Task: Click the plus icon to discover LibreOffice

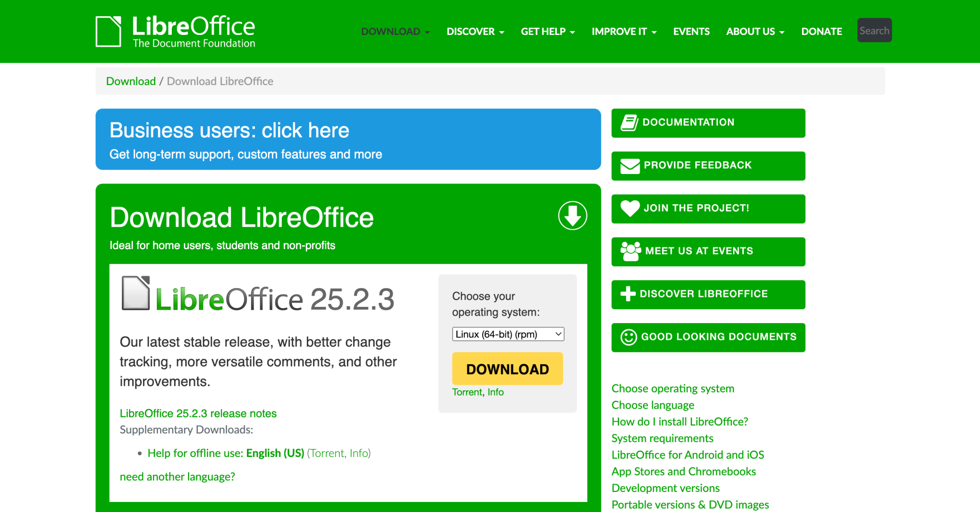Action: pos(628,294)
